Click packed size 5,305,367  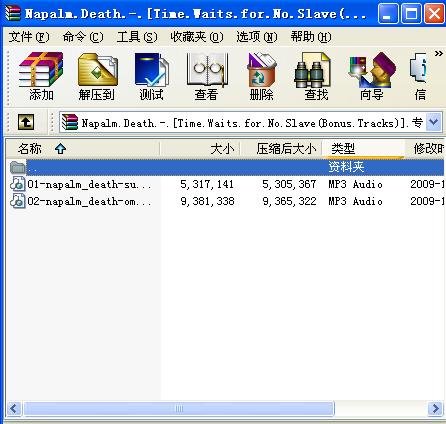(289, 184)
